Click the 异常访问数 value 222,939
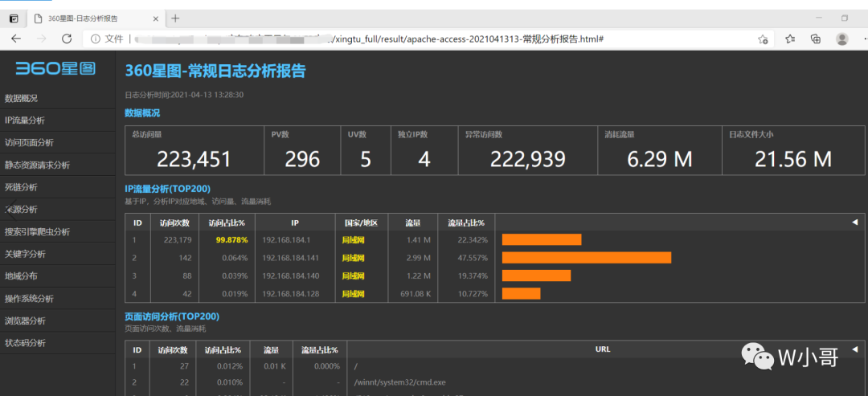The height and width of the screenshot is (396, 868). (528, 159)
